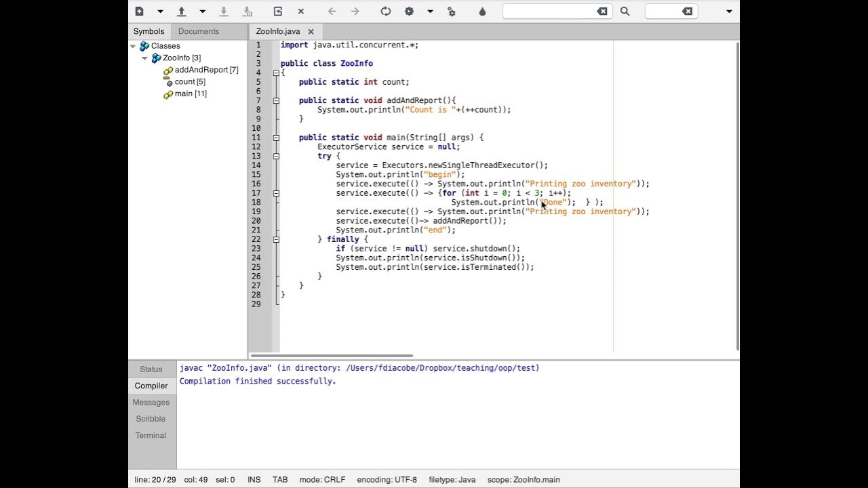Click inside the toolbar search field
This screenshot has height=488, width=868.
pos(549,11)
